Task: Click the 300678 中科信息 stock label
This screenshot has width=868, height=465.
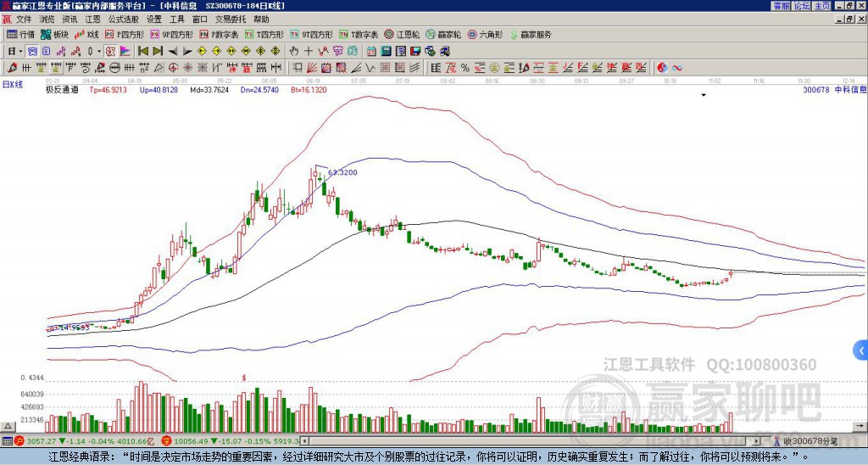Action: point(834,89)
